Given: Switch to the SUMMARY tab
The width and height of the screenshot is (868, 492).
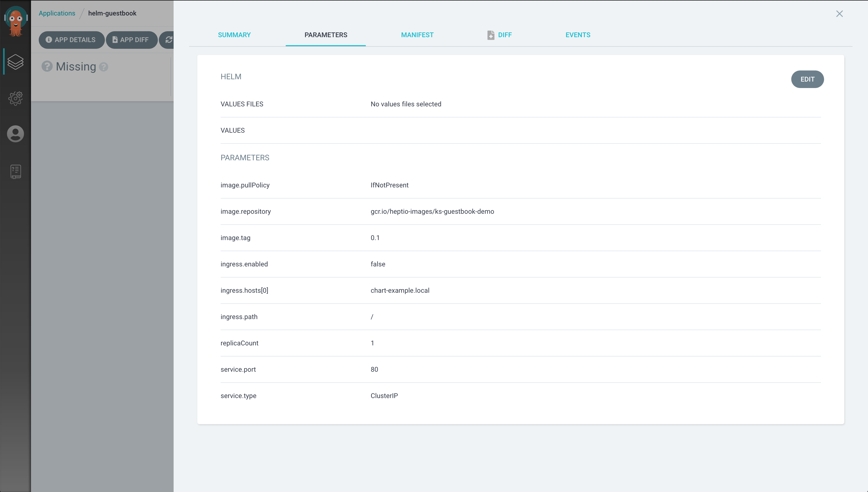Looking at the screenshot, I should pos(234,35).
